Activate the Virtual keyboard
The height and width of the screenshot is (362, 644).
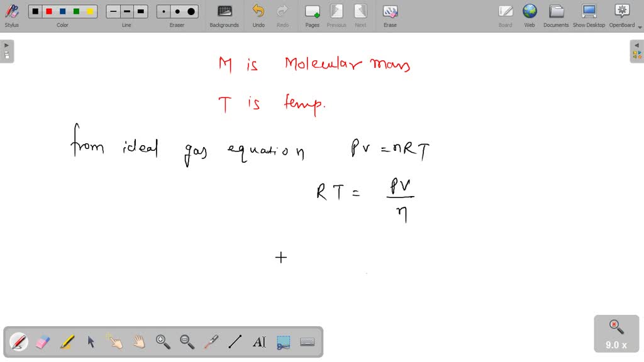[307, 341]
